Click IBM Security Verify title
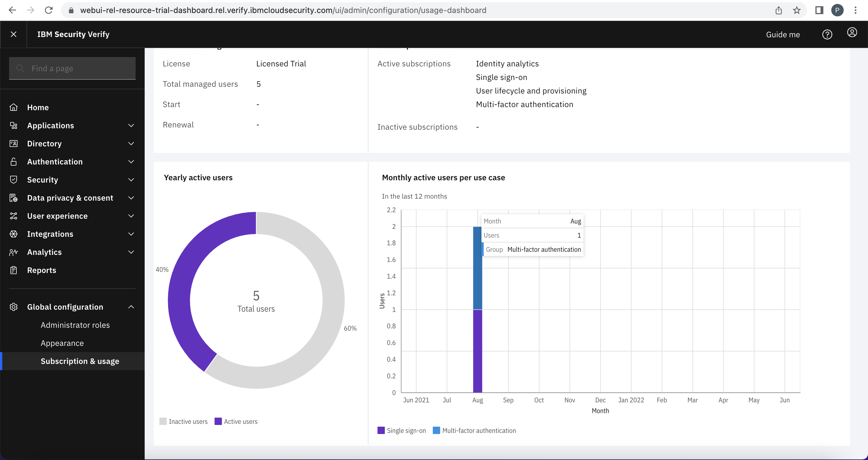 [73, 34]
